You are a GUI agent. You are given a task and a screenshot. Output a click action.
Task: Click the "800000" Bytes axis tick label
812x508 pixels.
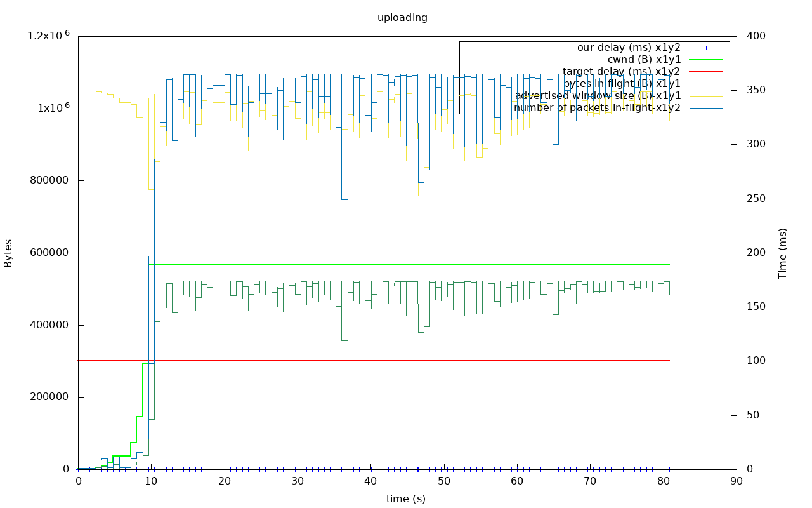49,180
